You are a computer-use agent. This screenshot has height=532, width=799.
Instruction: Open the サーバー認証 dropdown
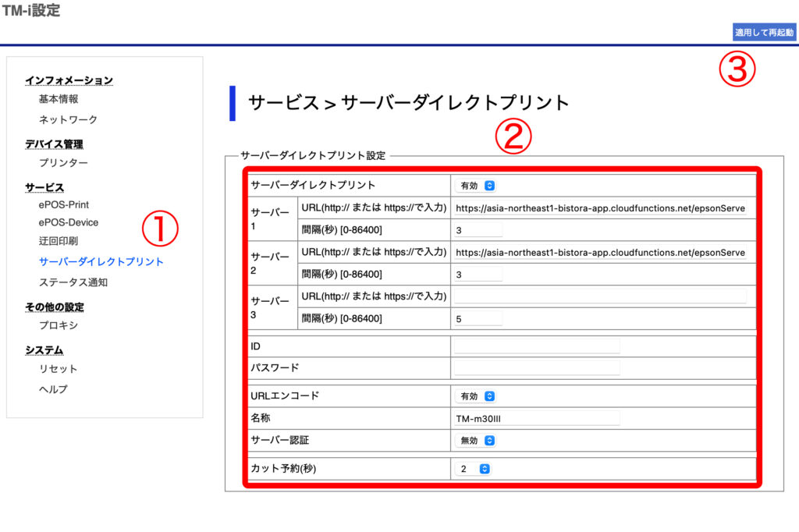point(476,440)
